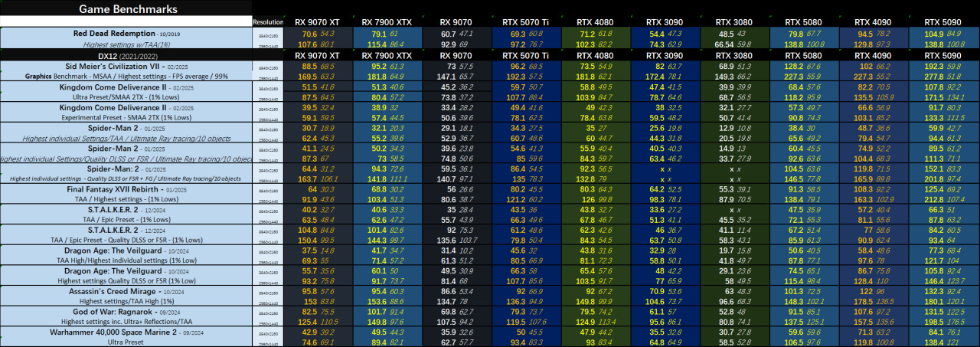Select 'Highest settings Quality DLSS or FSR (1% Low)' cell

coord(126,282)
